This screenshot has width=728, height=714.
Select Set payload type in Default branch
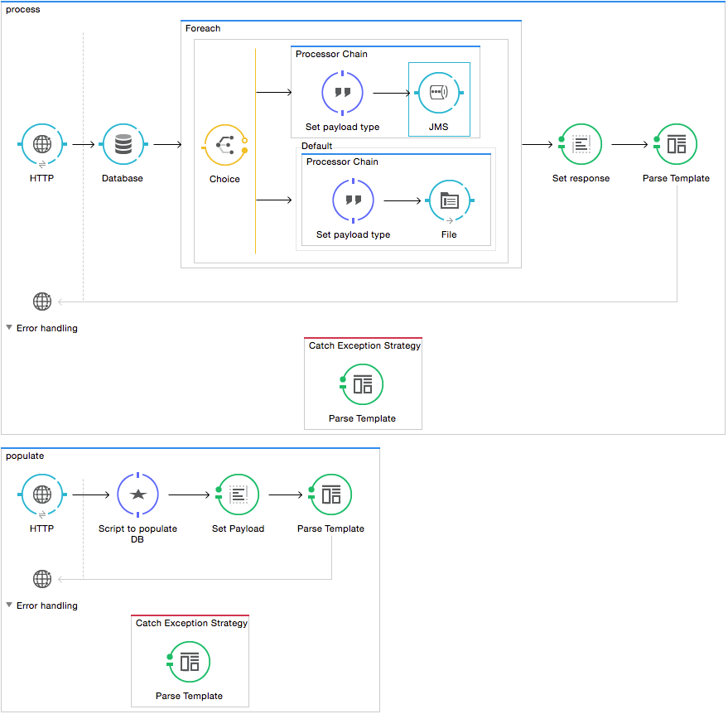coord(353,200)
